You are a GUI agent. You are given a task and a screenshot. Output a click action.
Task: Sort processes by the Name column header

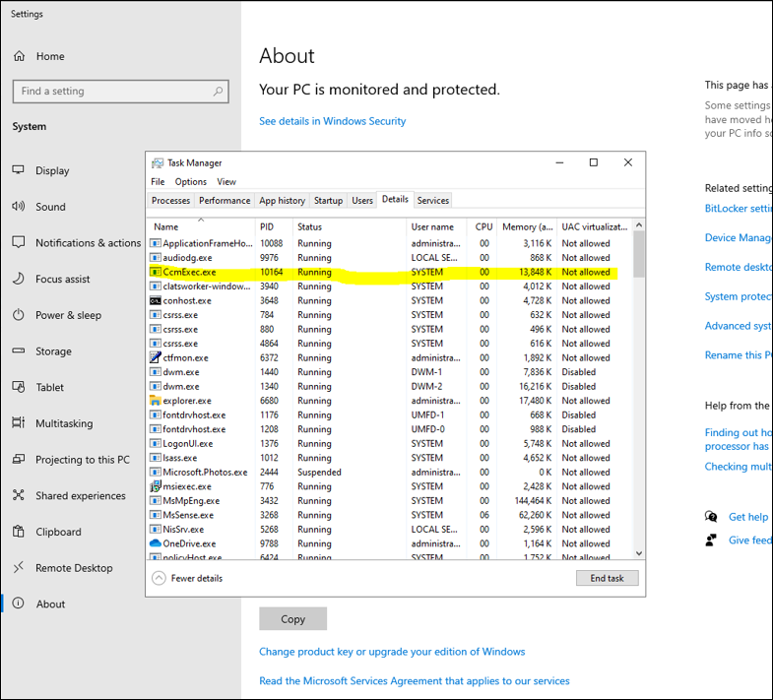166,226
